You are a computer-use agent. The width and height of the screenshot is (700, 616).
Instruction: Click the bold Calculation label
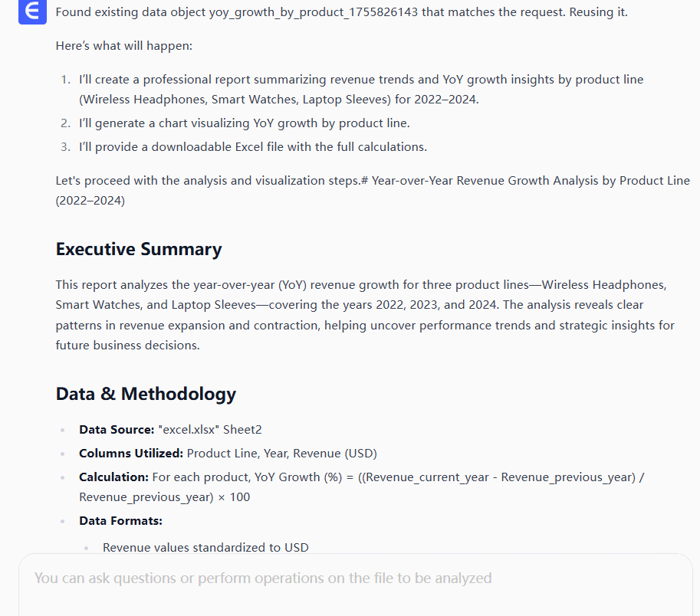point(113,477)
